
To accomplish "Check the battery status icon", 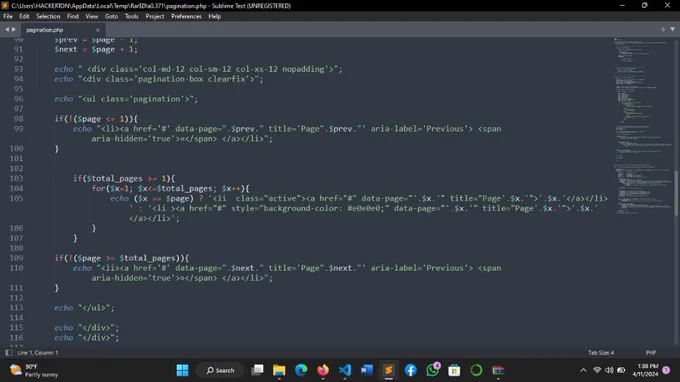I will click(x=621, y=370).
